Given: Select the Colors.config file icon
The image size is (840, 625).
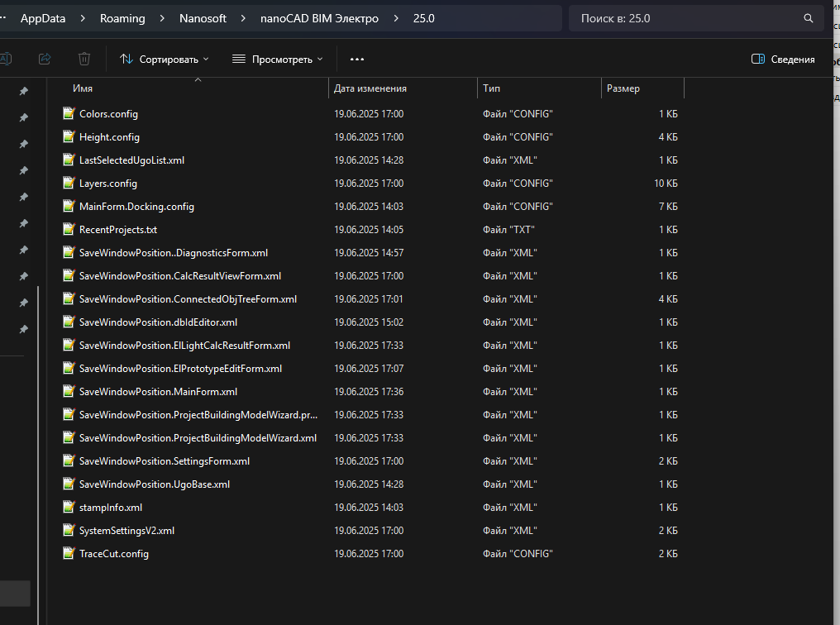Looking at the screenshot, I should point(69,113).
